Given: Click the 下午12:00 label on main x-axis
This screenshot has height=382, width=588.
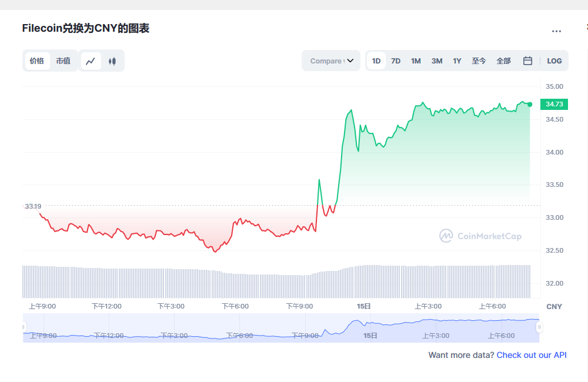Looking at the screenshot, I should pyautogui.click(x=106, y=306).
